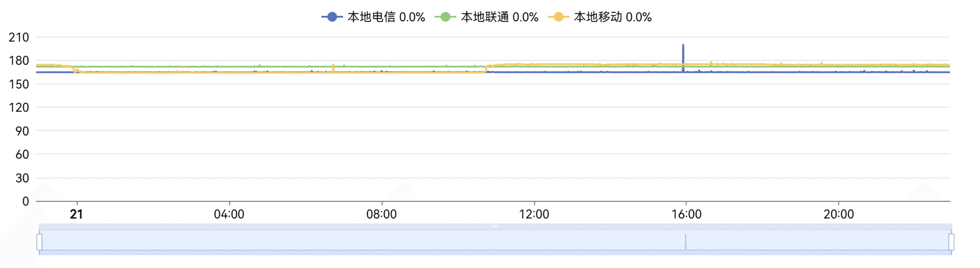Viewport: 980px width, 268px height.
Task: Click the grip at top center of zoom slider
Action: point(495,226)
